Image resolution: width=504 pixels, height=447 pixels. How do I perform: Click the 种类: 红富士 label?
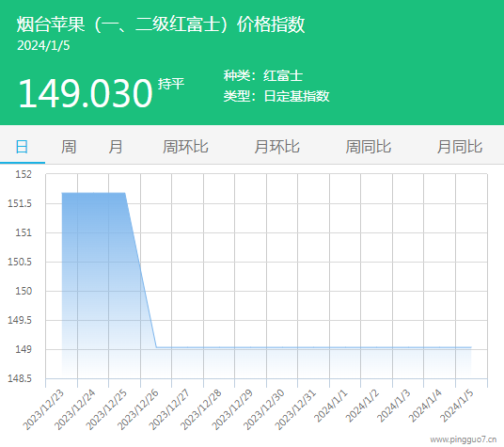263,76
